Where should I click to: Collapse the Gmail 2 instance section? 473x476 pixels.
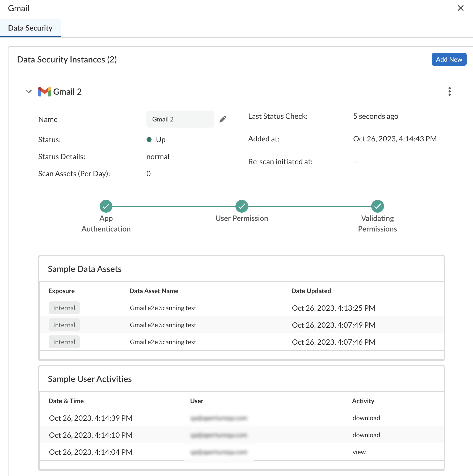[x=29, y=92]
